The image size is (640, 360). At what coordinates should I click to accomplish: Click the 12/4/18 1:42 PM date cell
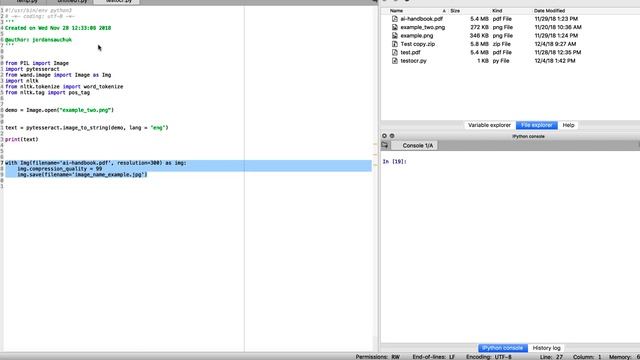[555, 61]
